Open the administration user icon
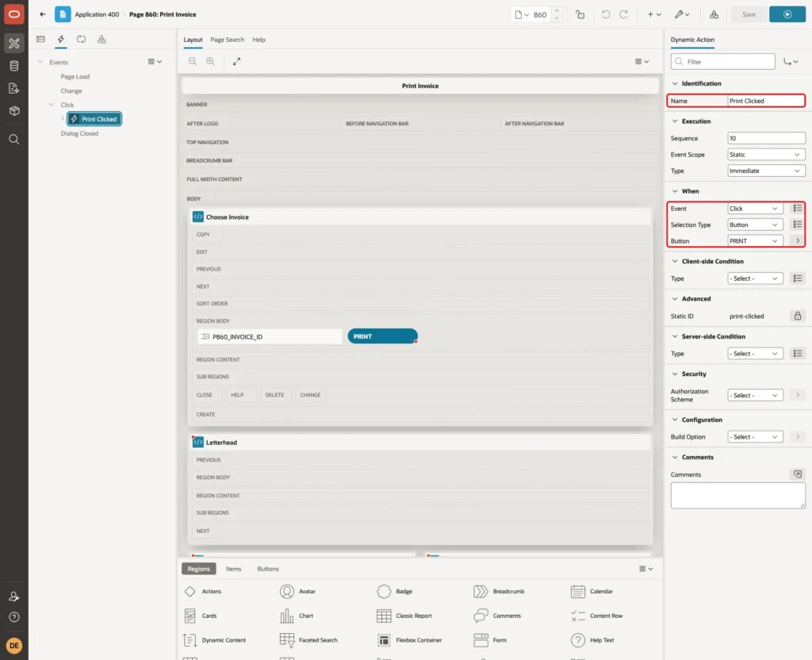Image resolution: width=812 pixels, height=660 pixels. tap(14, 597)
